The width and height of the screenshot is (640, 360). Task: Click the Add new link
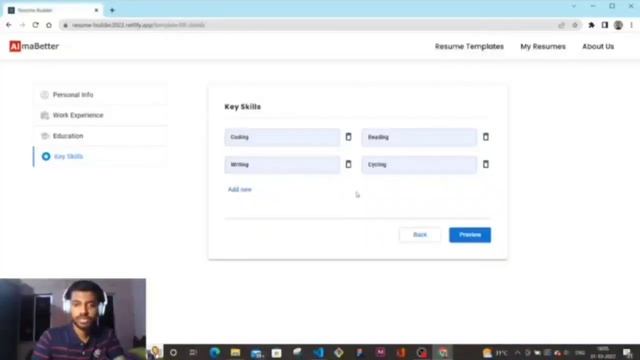(240, 189)
